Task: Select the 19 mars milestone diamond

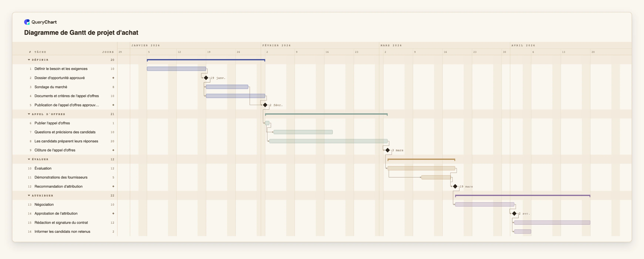Action: (455, 187)
